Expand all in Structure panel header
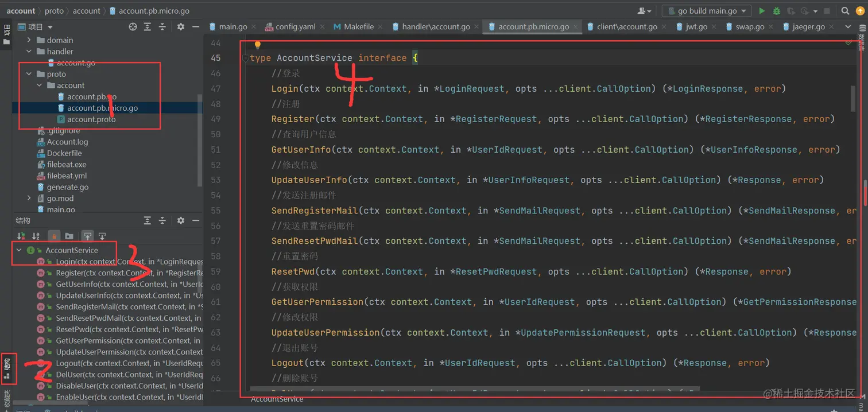This screenshot has height=412, width=868. click(148, 220)
